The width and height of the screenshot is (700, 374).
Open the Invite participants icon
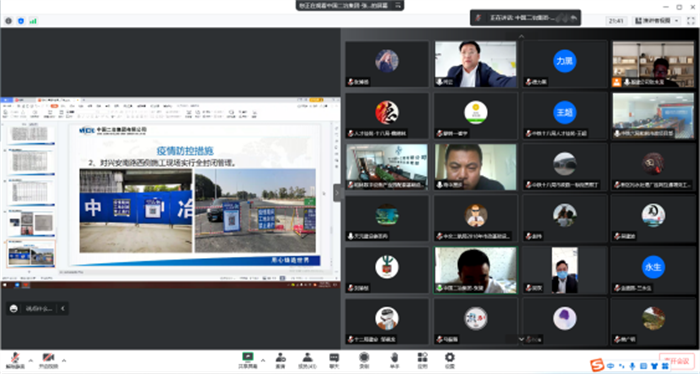pos(280,360)
